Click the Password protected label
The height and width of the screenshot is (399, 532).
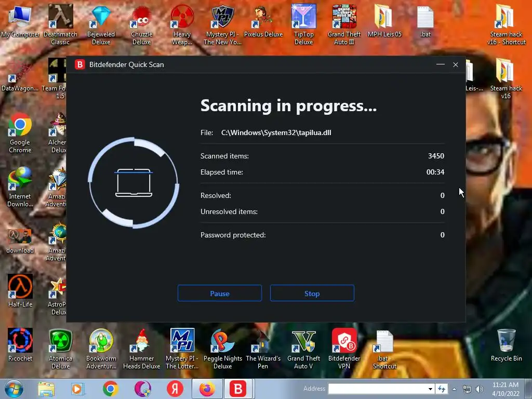coord(233,235)
